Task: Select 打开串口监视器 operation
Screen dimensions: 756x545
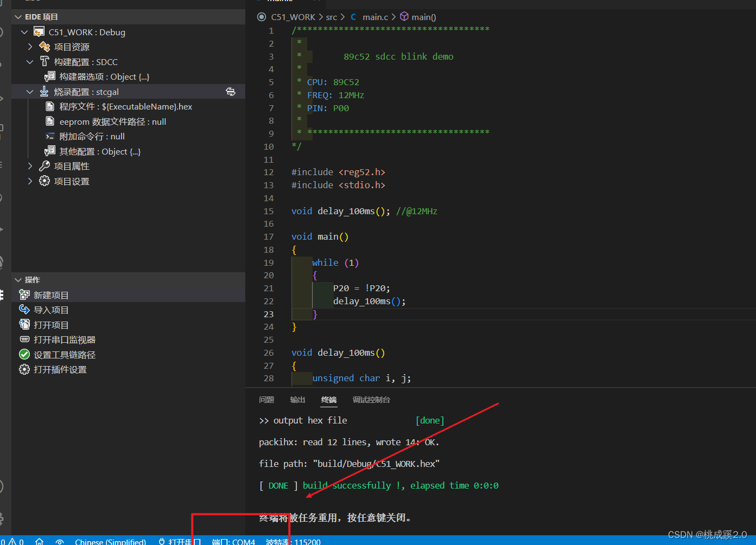Action: [x=128, y=339]
